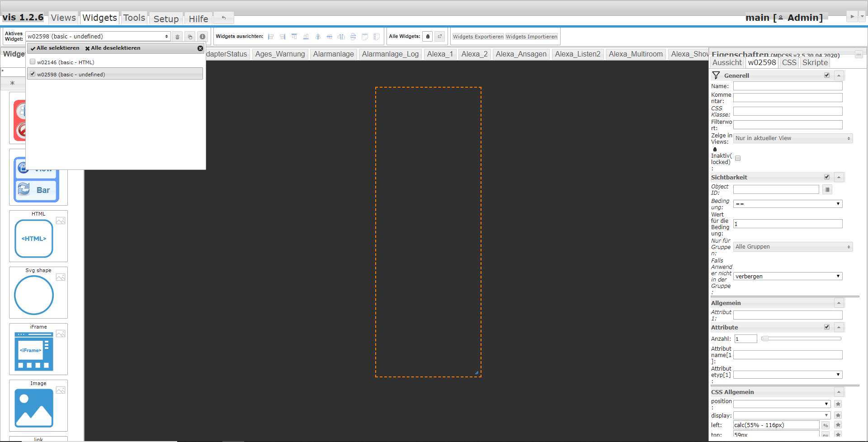Click Widgets Importieren button
The image size is (868, 442).
tap(532, 37)
